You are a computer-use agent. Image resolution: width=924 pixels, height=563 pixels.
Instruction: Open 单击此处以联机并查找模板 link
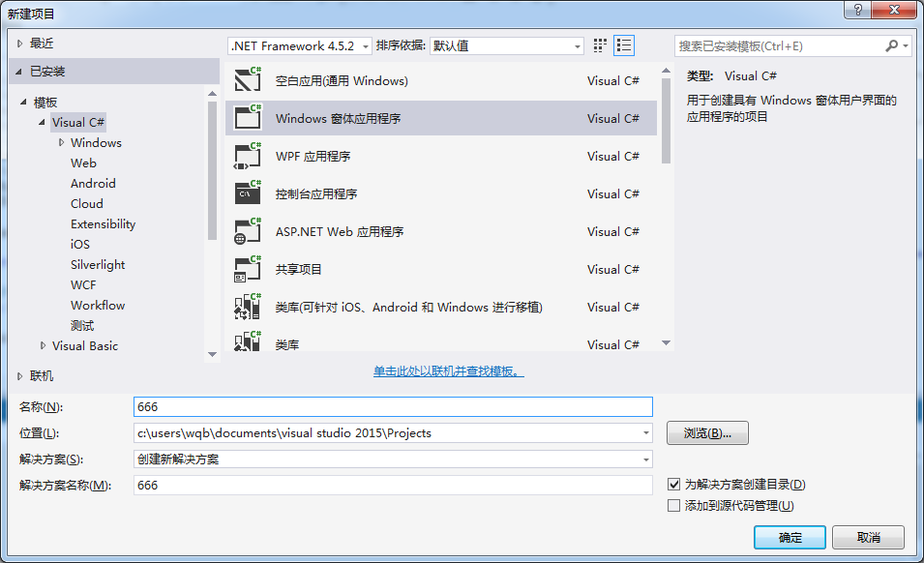click(448, 371)
